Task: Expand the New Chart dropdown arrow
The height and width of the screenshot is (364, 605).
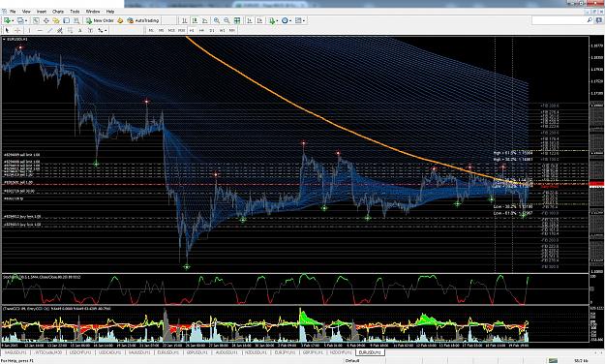Action: click(13, 21)
